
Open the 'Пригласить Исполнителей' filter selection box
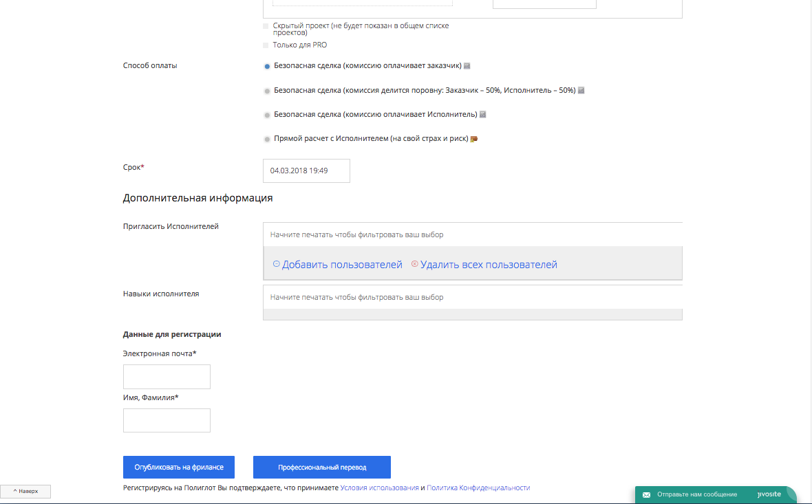(x=472, y=234)
